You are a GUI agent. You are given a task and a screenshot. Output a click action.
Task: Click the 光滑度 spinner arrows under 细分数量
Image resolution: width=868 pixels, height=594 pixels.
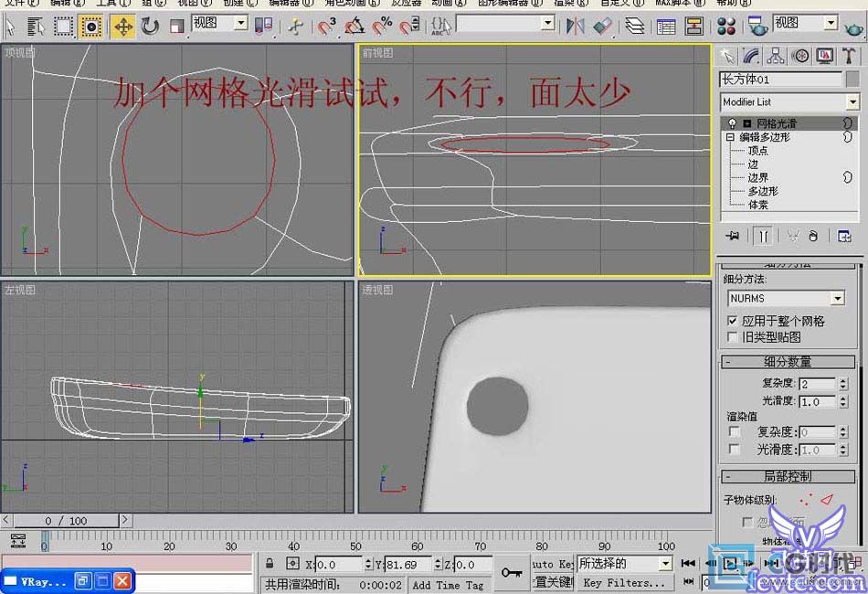click(x=843, y=401)
